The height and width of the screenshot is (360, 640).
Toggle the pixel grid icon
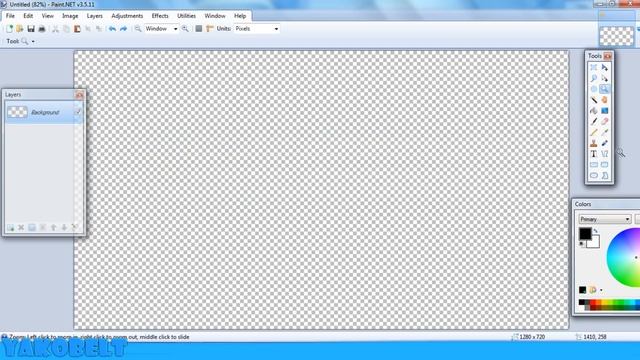(x=199, y=29)
